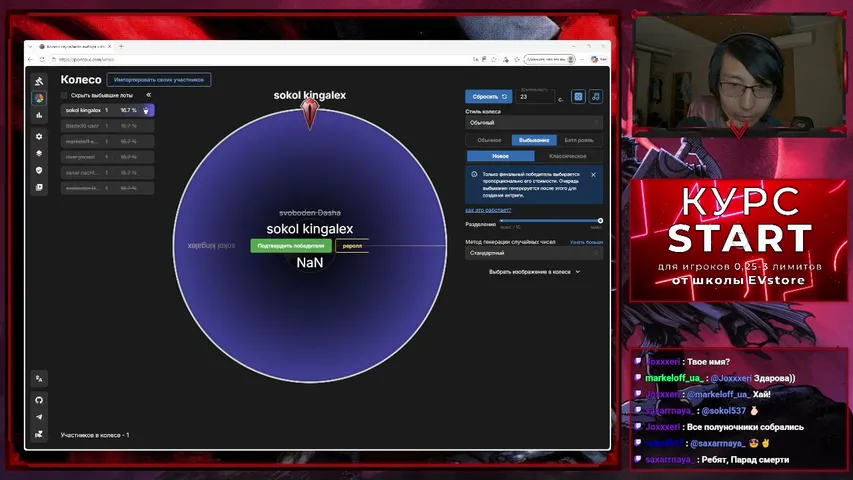The image size is (853, 480).
Task: Click winner icon on sokol kingalex row
Action: coord(146,110)
